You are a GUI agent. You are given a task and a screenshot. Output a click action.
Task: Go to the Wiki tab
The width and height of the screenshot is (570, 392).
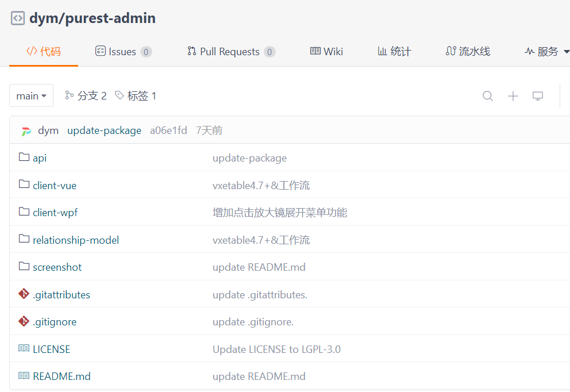pyautogui.click(x=326, y=52)
